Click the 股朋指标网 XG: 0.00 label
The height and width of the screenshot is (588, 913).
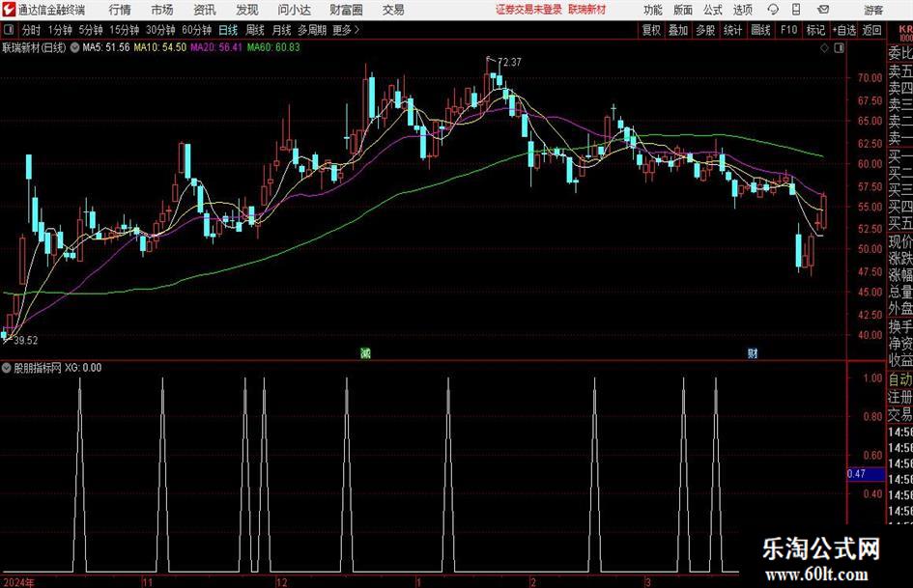58,367
